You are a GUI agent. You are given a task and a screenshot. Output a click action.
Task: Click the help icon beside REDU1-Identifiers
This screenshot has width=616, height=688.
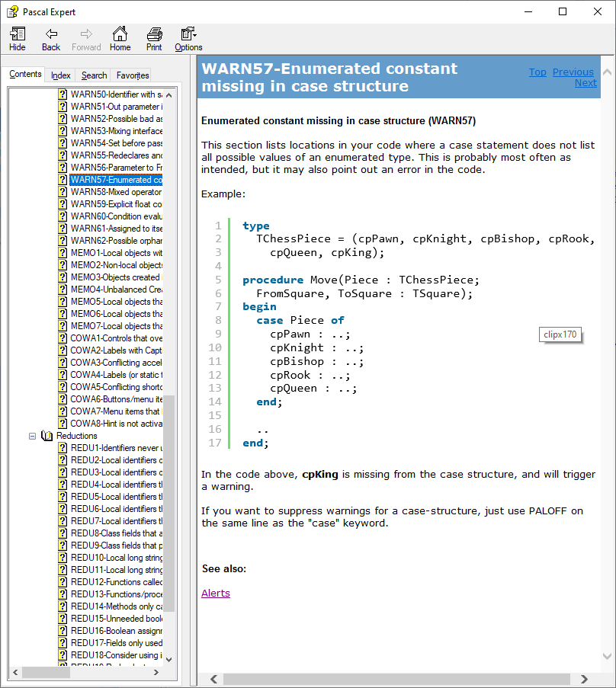[63, 447]
